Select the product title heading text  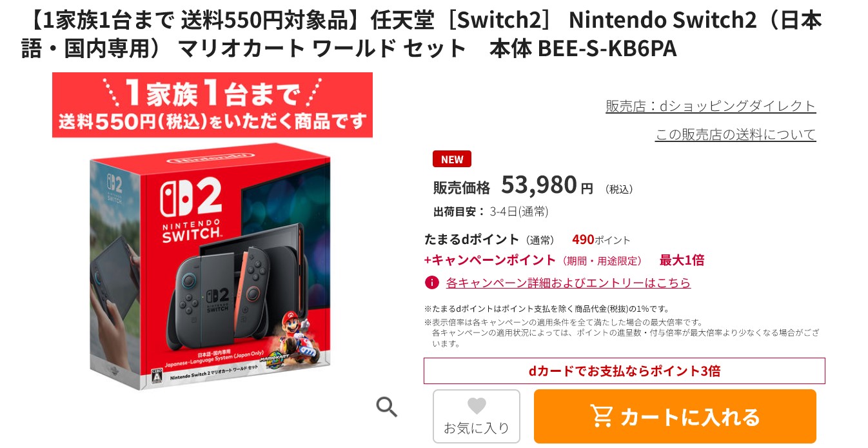click(x=422, y=34)
